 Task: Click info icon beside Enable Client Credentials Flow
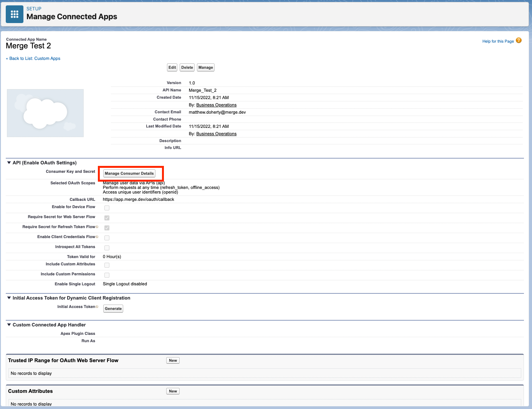pos(97,237)
